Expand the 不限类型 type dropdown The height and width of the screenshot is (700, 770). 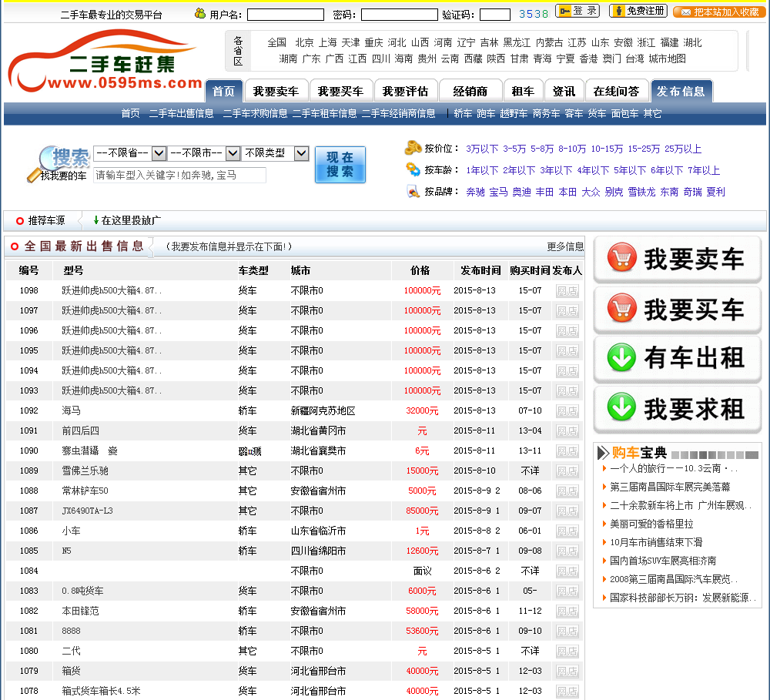coord(276,153)
